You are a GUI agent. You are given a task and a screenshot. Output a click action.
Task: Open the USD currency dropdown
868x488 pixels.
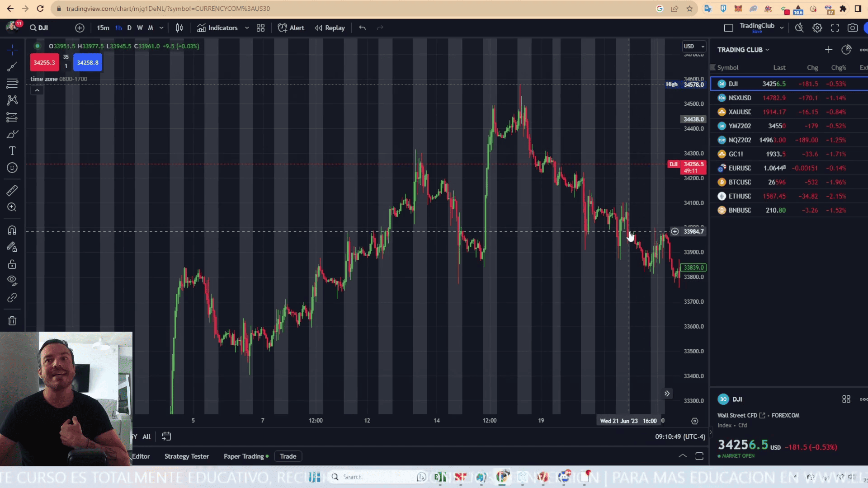coord(694,46)
